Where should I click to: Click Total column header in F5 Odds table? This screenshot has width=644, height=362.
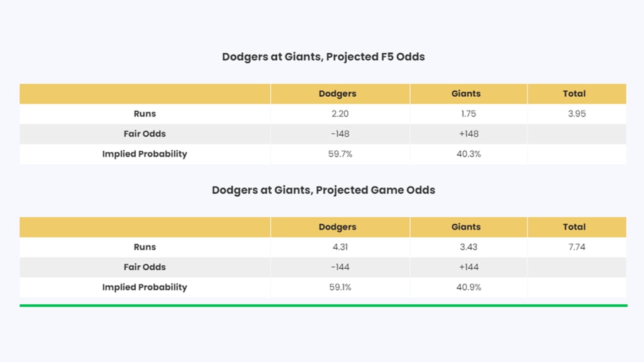(x=574, y=94)
